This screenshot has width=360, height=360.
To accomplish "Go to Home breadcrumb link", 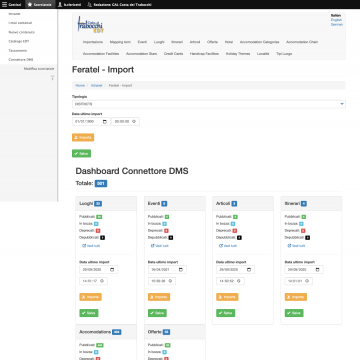I will click(80, 86).
